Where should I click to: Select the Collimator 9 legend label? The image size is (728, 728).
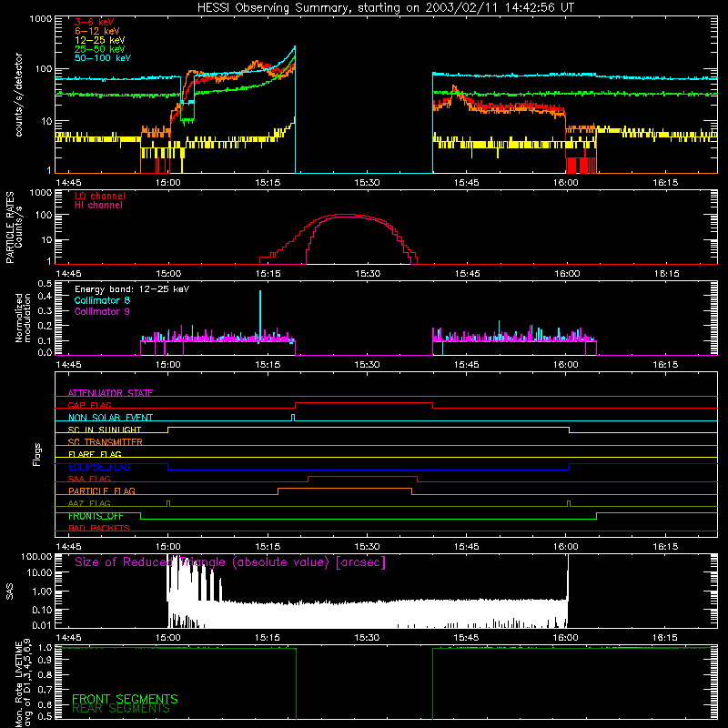click(x=102, y=311)
